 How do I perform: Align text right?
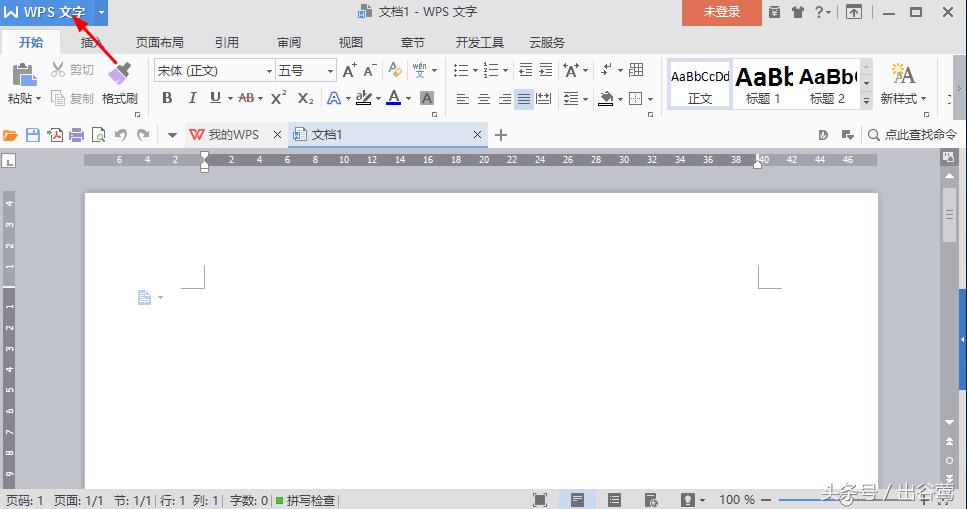click(504, 99)
